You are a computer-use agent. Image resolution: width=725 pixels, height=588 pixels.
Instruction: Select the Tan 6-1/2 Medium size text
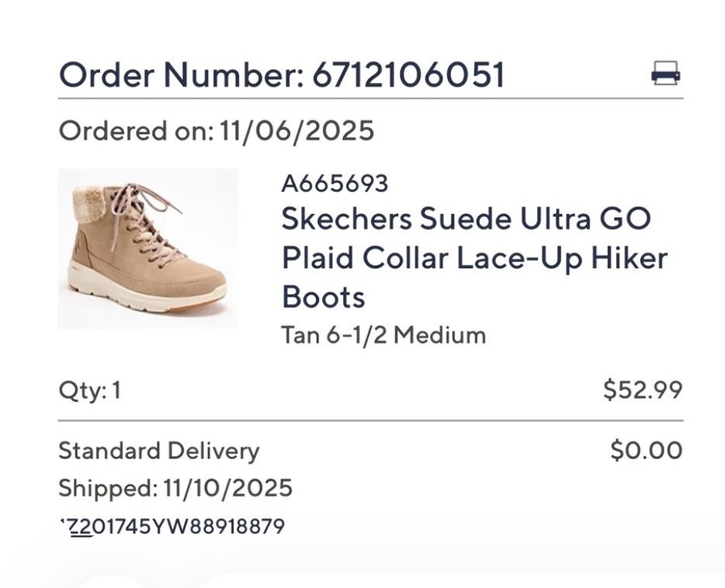[x=382, y=335]
